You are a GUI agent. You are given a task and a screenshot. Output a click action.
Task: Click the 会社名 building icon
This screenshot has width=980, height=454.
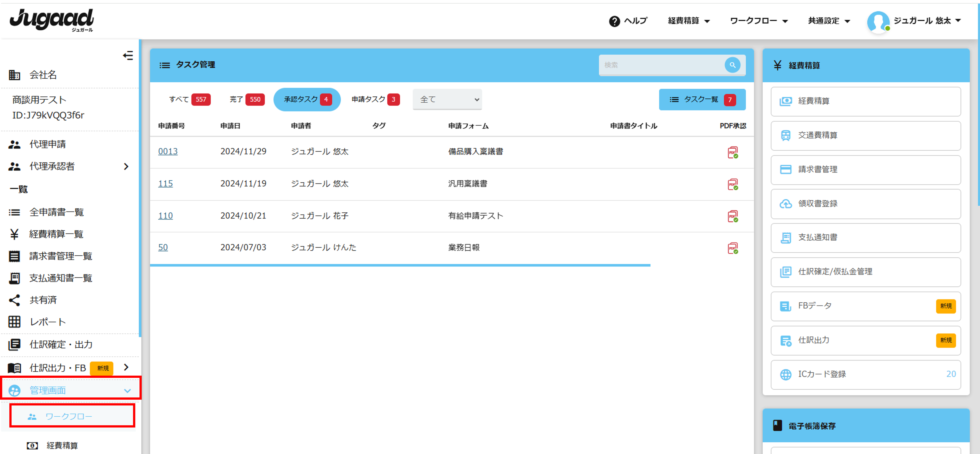click(14, 75)
